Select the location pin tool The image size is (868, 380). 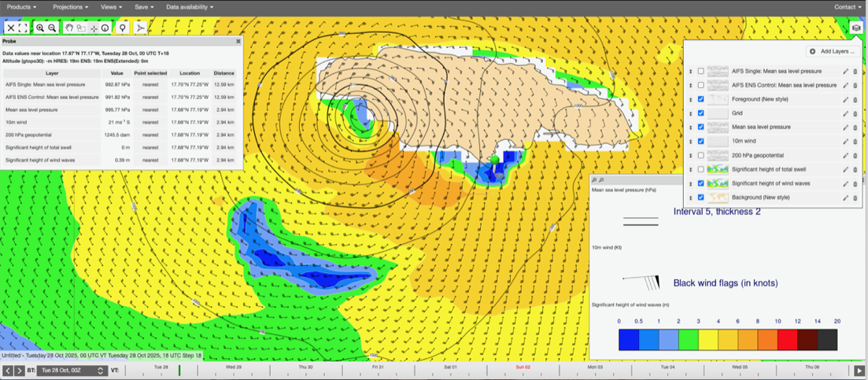pos(122,28)
